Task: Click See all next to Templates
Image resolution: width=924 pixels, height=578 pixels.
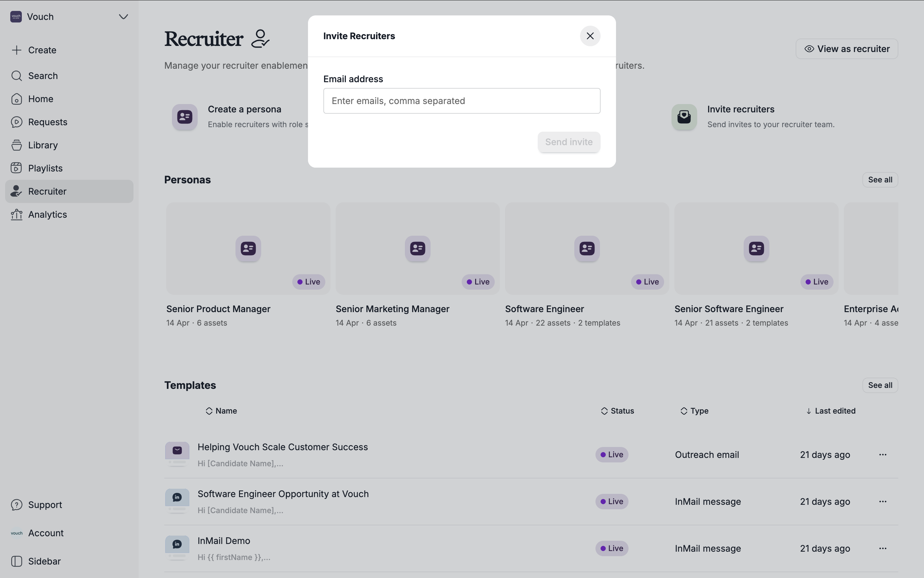Action: click(x=880, y=385)
